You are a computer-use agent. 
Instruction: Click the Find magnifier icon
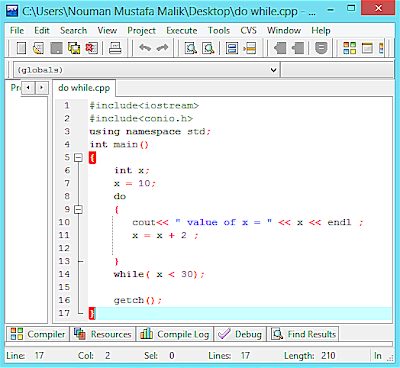[191, 48]
